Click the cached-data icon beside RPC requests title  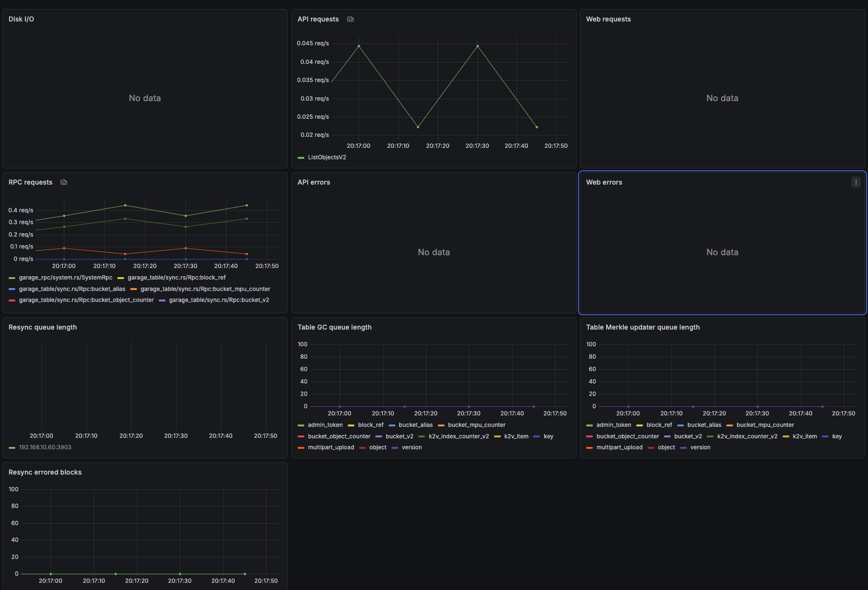tap(64, 182)
